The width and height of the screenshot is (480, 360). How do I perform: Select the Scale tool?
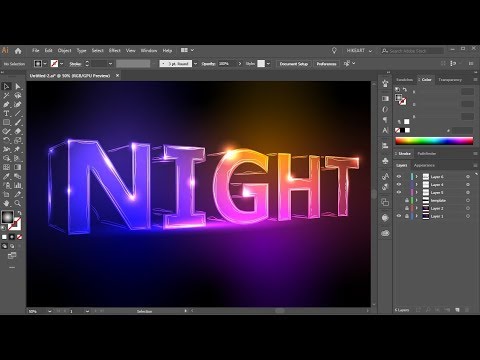18,140
